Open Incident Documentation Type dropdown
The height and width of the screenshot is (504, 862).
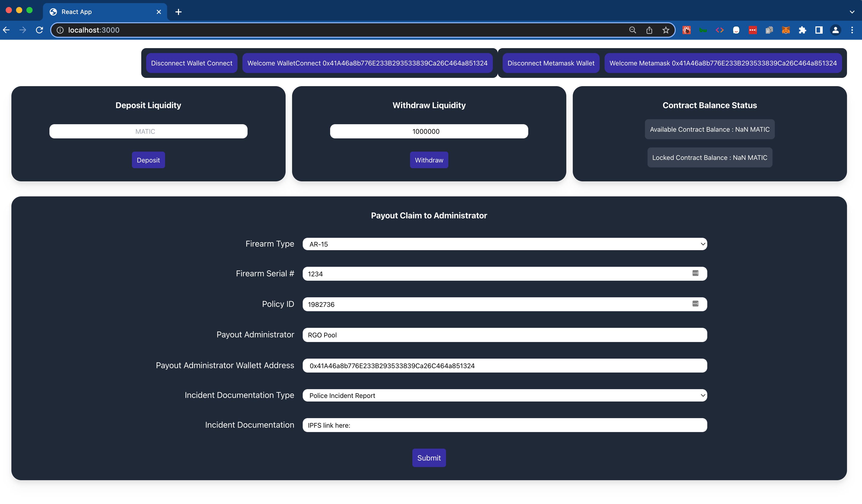pyautogui.click(x=504, y=395)
